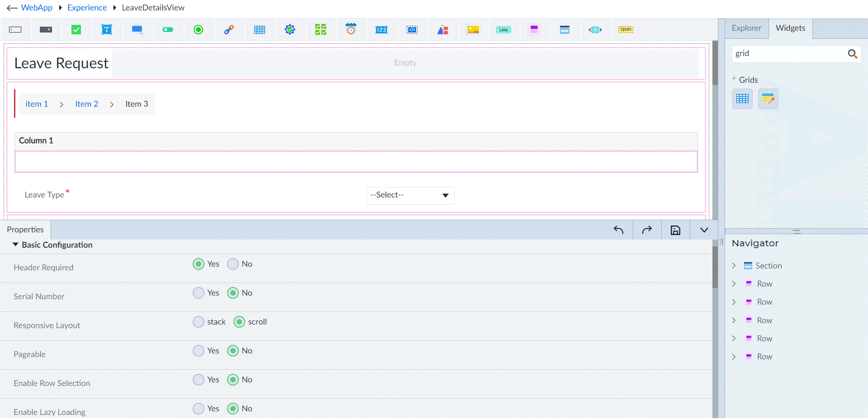Add the link widget from toolbar

click(229, 30)
